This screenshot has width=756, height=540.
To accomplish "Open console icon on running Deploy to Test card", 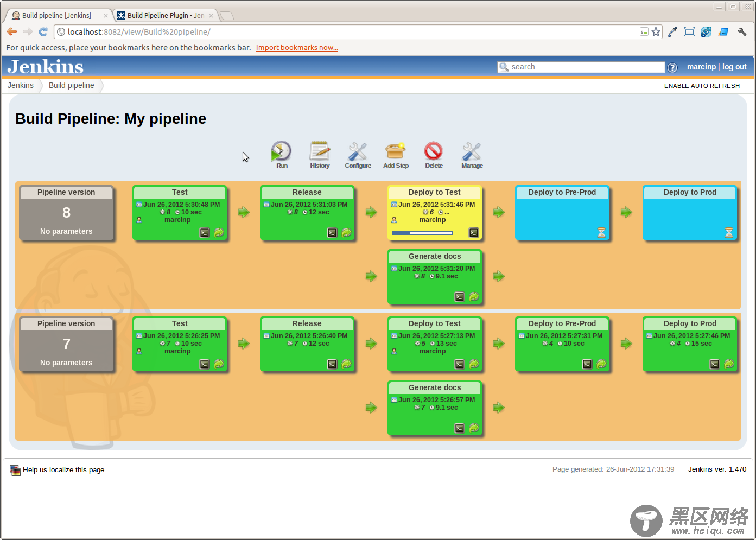I will [x=474, y=233].
